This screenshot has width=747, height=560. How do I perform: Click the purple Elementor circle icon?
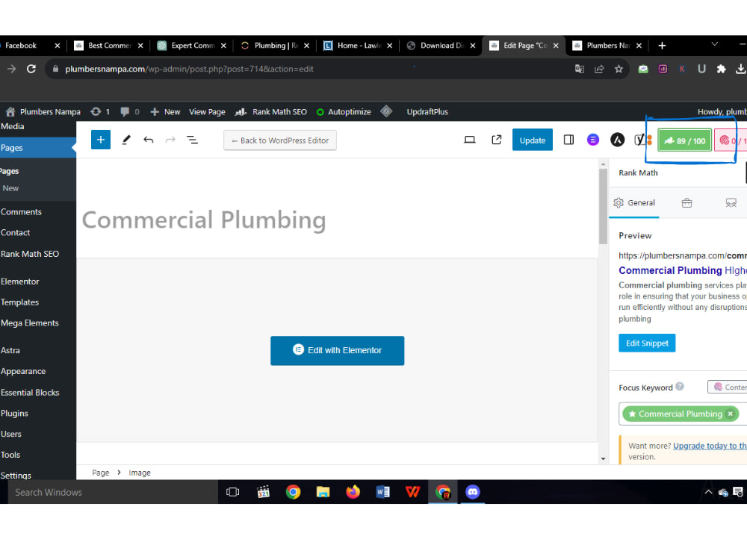point(592,140)
